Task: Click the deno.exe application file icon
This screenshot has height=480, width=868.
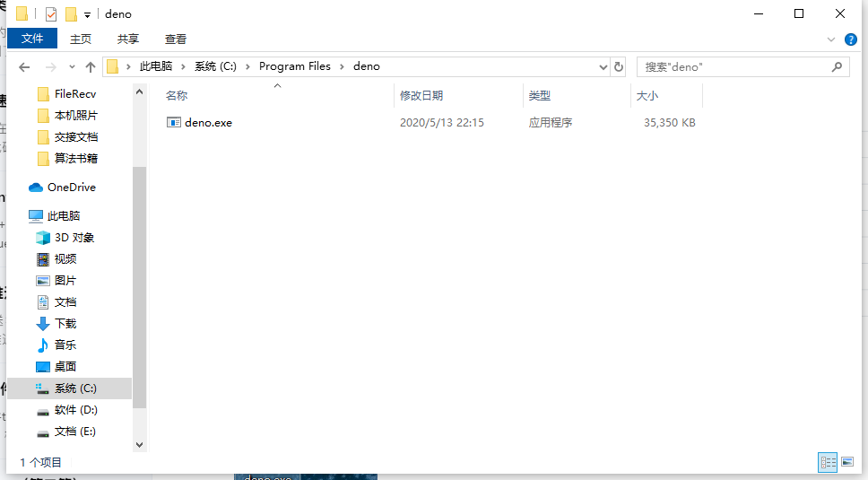Action: (174, 122)
